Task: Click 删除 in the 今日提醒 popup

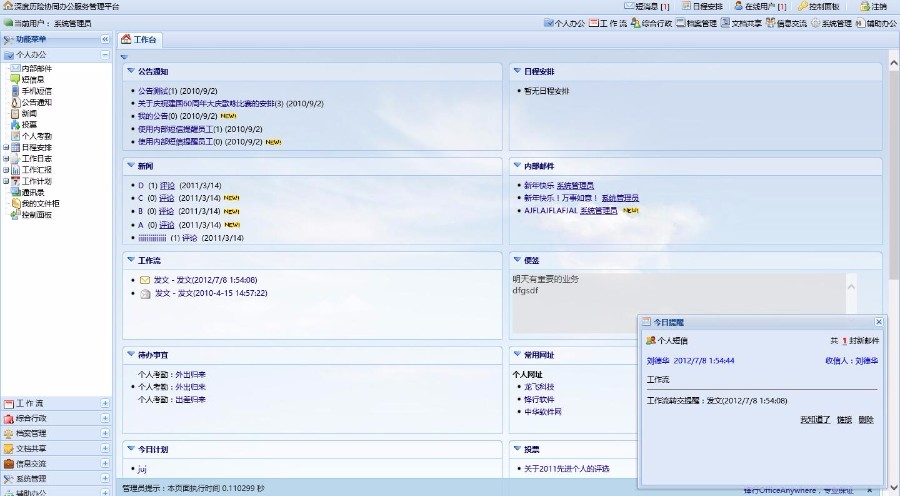Action: coord(866,420)
